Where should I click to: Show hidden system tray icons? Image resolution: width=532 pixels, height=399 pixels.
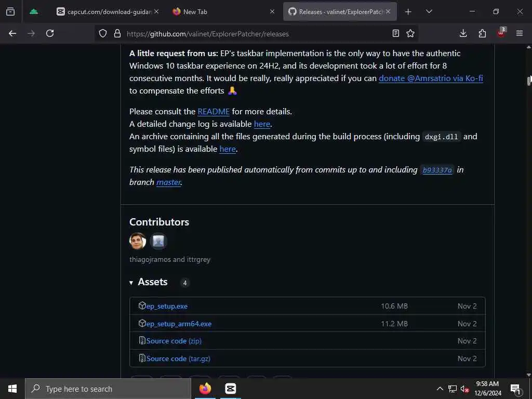tap(440, 389)
